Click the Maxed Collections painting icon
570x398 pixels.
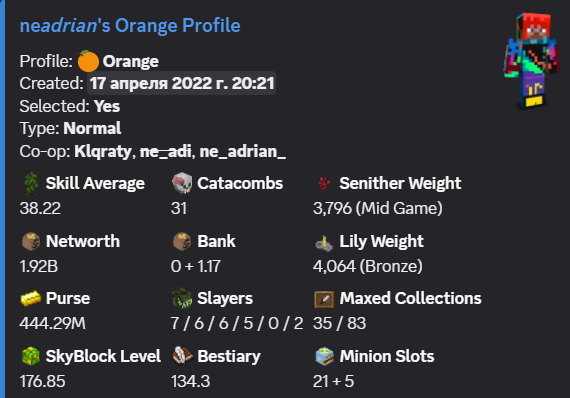324,299
